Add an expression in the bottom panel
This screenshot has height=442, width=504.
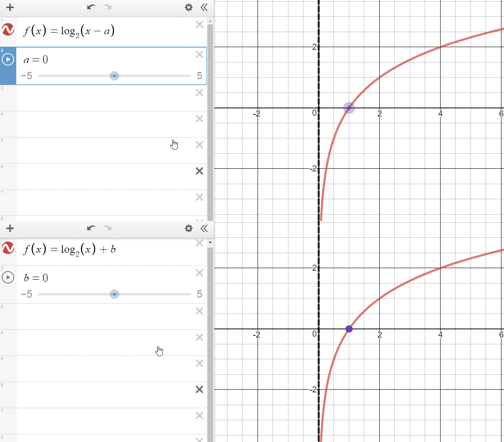tap(10, 228)
